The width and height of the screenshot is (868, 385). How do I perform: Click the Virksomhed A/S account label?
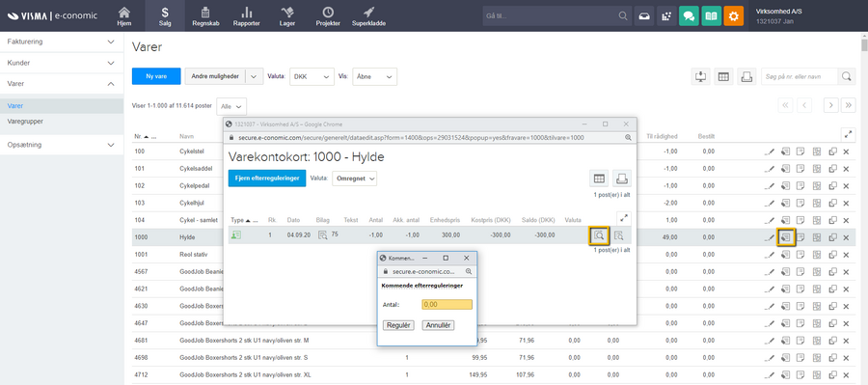coord(778,12)
